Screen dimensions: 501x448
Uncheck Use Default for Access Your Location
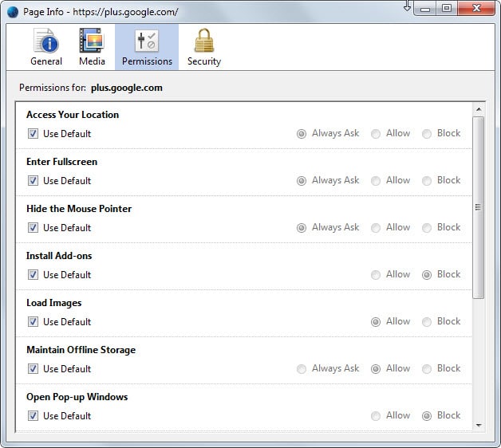[33, 133]
